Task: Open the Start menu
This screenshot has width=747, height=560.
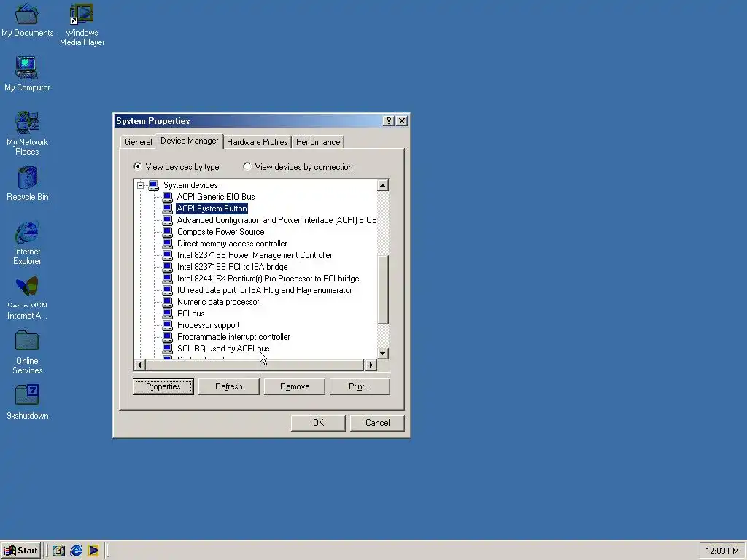Action: click(21, 551)
